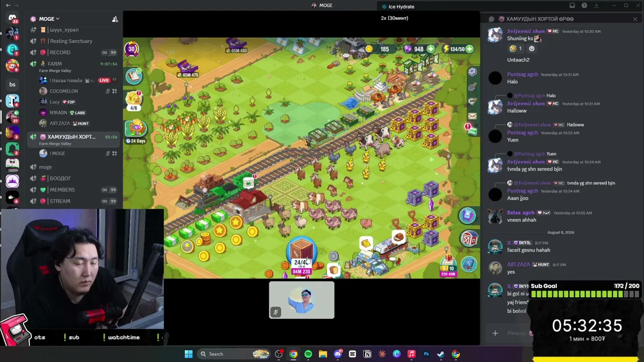Open the game settings gear icon
Viewport: 644px width, 362px height.
coord(472,72)
